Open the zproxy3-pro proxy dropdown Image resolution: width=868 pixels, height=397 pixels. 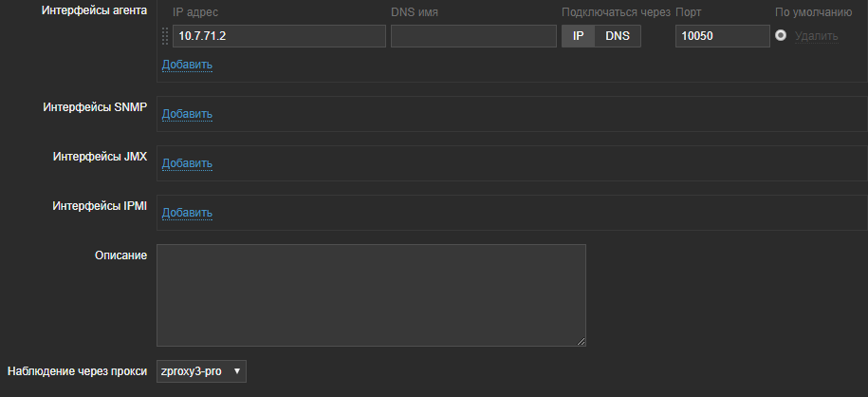click(201, 371)
